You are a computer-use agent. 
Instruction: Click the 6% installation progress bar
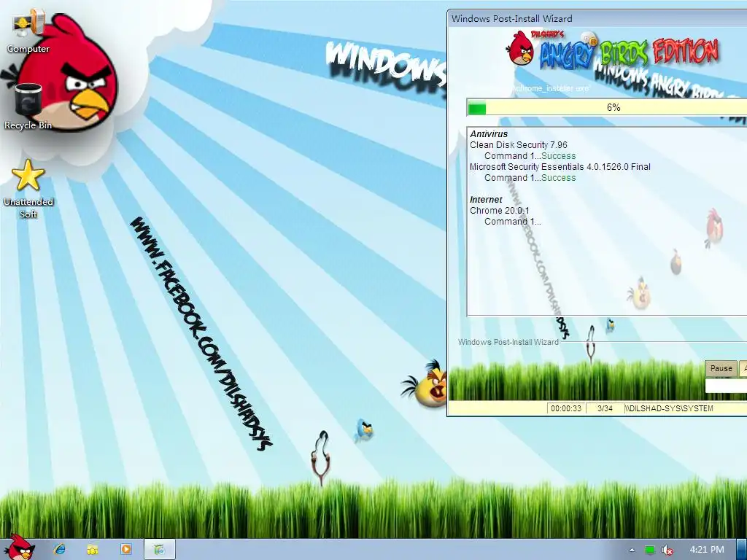(607, 108)
